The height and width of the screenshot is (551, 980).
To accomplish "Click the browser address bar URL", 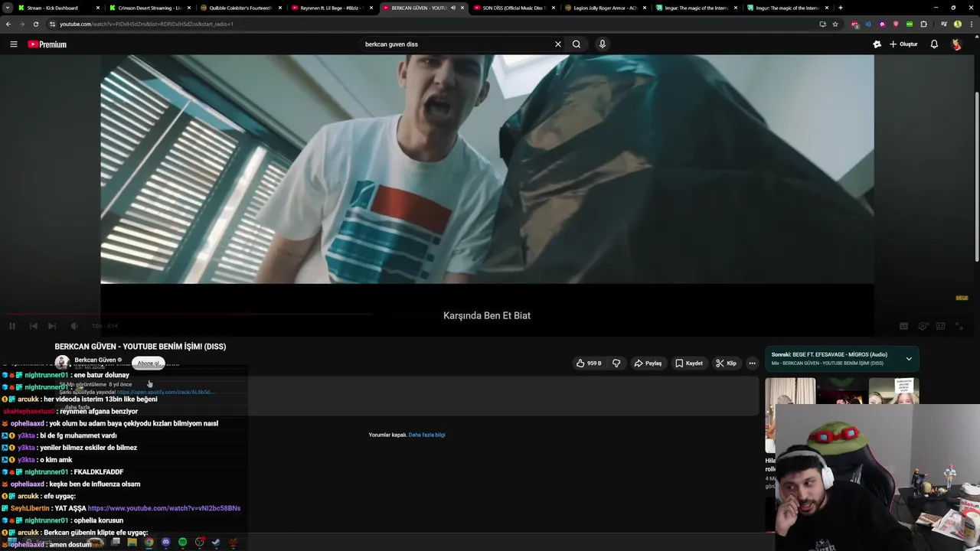I will 146,24.
